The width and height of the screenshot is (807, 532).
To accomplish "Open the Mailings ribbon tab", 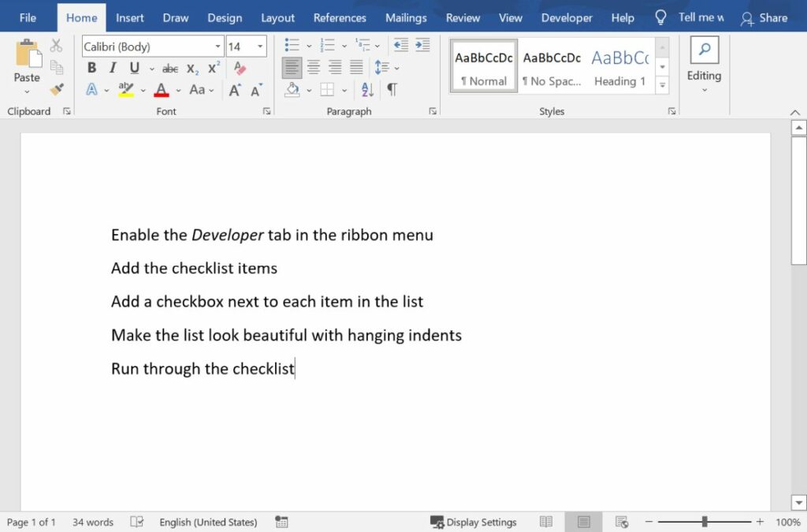I will tap(406, 17).
